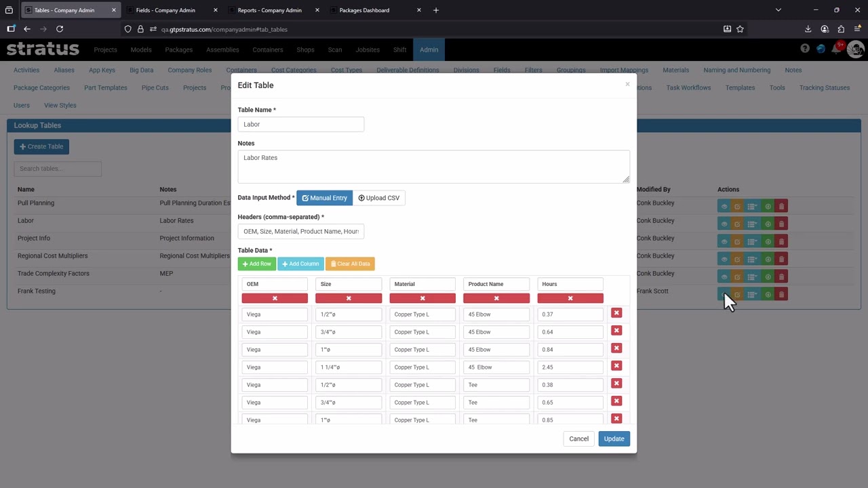Open the Admin menu in Stratus navbar

pos(429,49)
